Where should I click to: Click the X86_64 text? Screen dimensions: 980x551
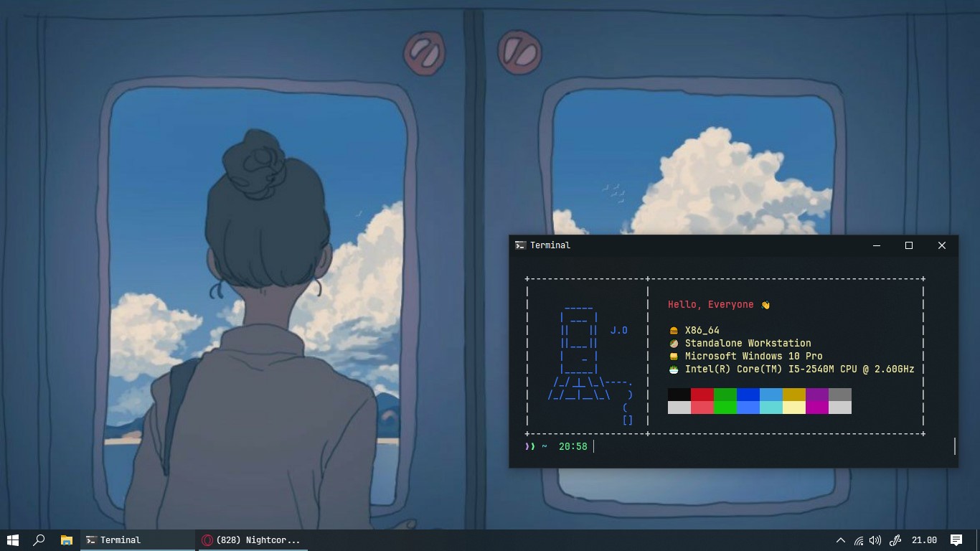click(702, 331)
